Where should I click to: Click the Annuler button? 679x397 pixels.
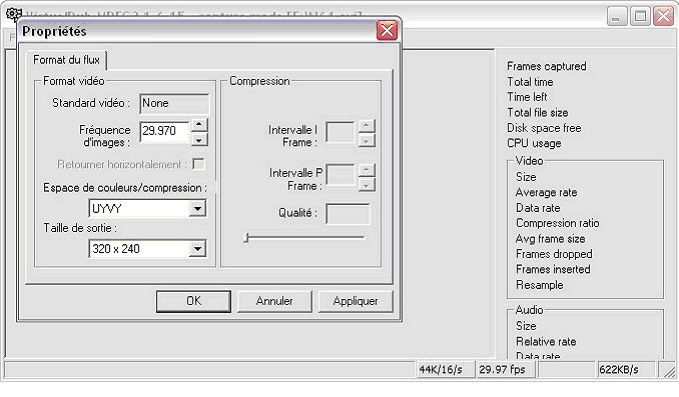coord(274,301)
